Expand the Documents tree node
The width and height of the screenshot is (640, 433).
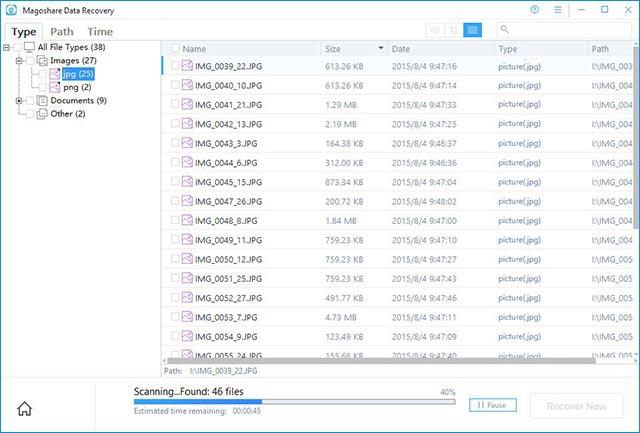click(19, 100)
